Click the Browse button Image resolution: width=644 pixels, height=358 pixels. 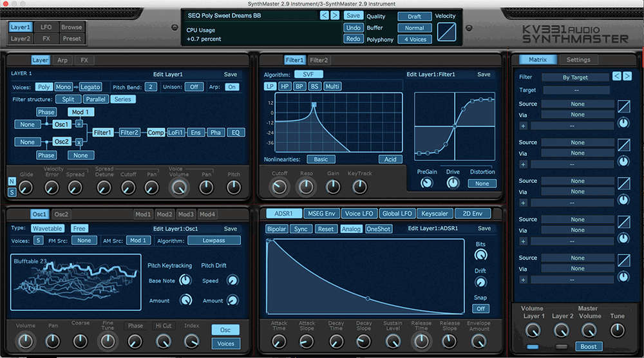[x=71, y=27]
